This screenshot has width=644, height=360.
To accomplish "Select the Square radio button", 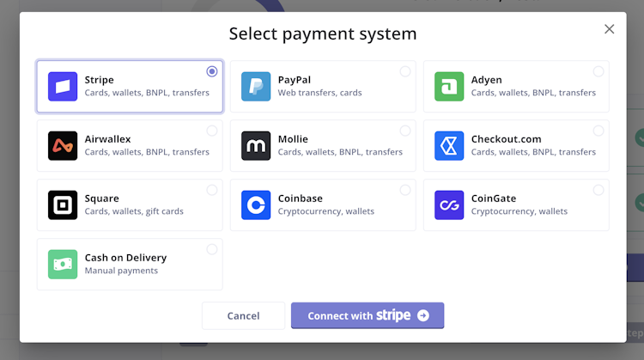I will click(212, 190).
